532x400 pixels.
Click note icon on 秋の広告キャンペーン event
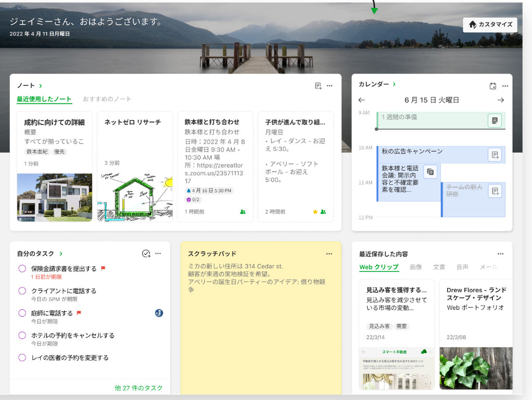click(494, 155)
